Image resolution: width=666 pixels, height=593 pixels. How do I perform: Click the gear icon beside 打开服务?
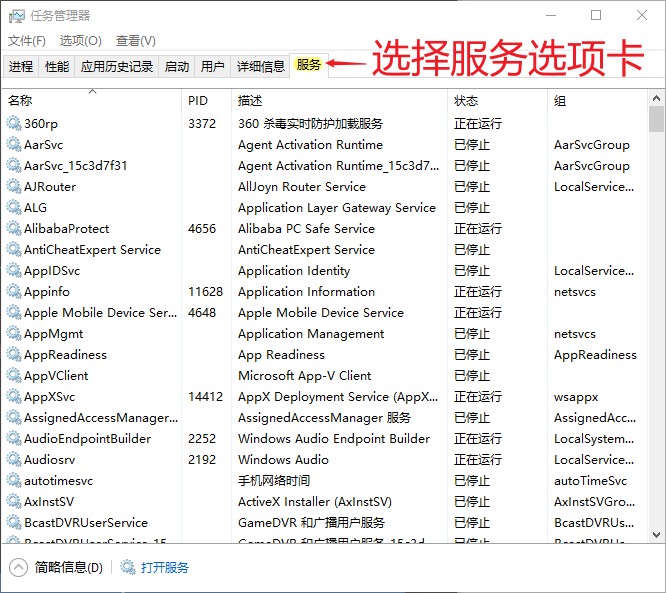tap(127, 567)
